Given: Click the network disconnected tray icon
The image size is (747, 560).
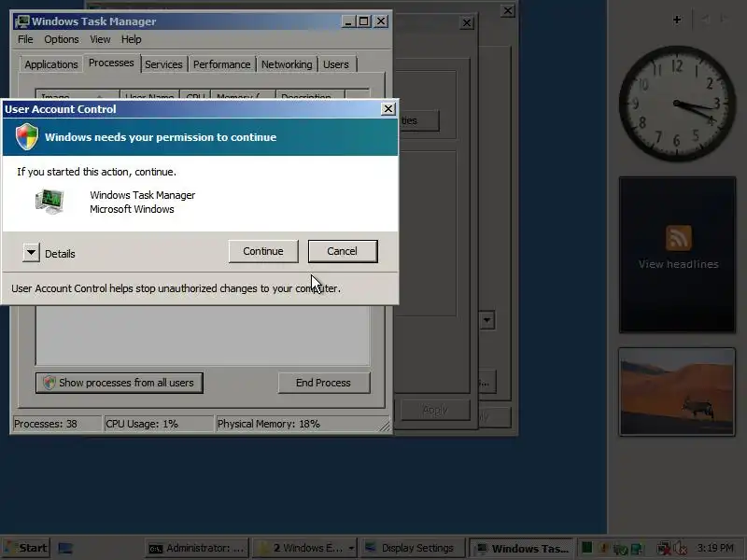Looking at the screenshot, I should tap(663, 548).
